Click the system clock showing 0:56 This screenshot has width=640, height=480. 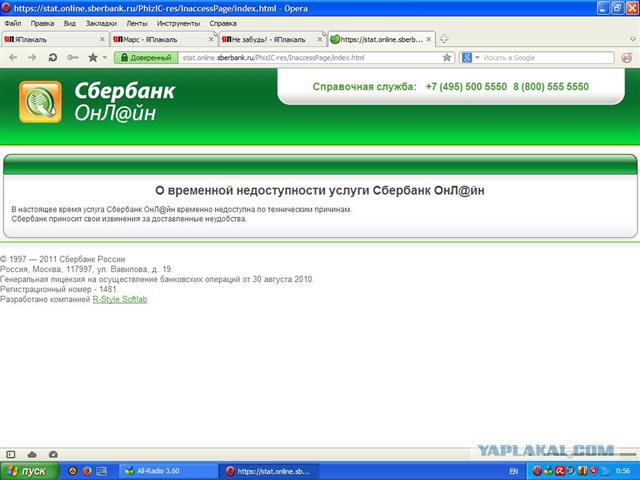tap(623, 471)
